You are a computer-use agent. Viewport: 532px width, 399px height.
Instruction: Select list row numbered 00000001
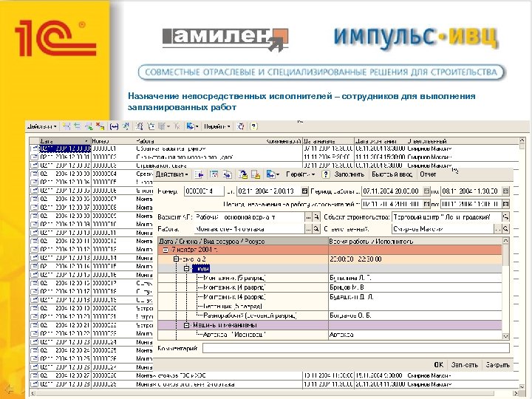[x=274, y=149]
